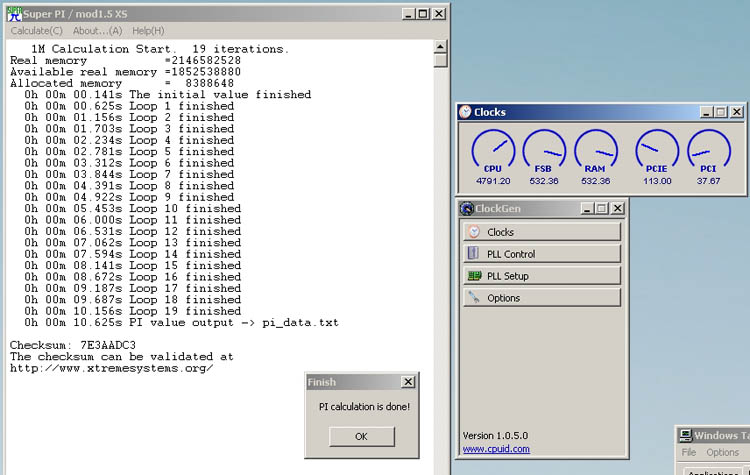Screen dimensions: 750x475
Task: Minimize the ClockGen window
Action: point(587,209)
